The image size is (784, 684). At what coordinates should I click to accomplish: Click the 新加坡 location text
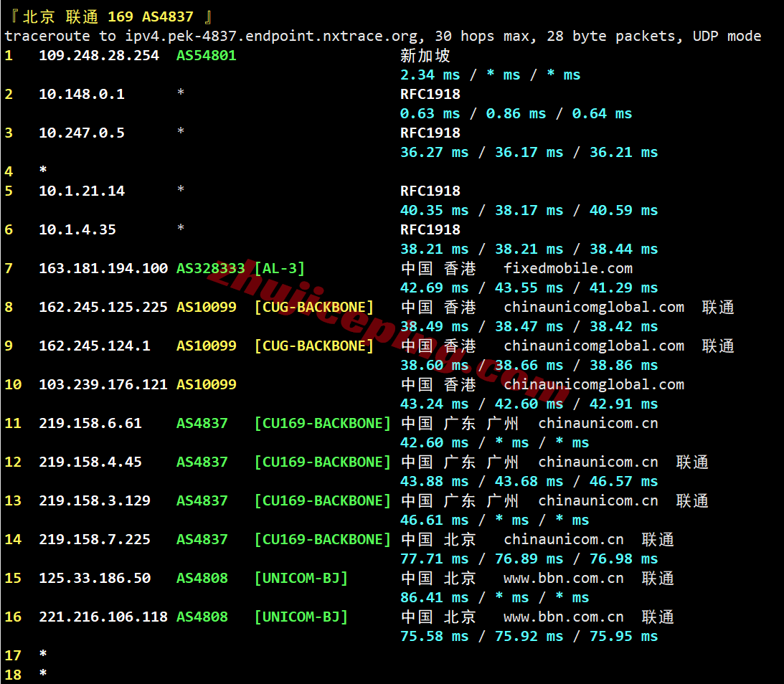(425, 55)
